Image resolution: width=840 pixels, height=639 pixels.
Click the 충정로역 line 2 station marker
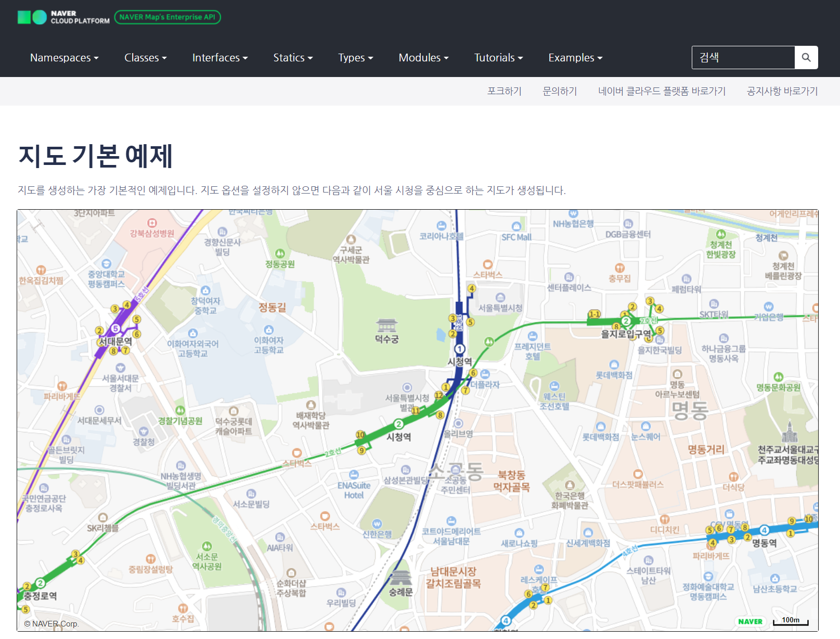point(40,583)
